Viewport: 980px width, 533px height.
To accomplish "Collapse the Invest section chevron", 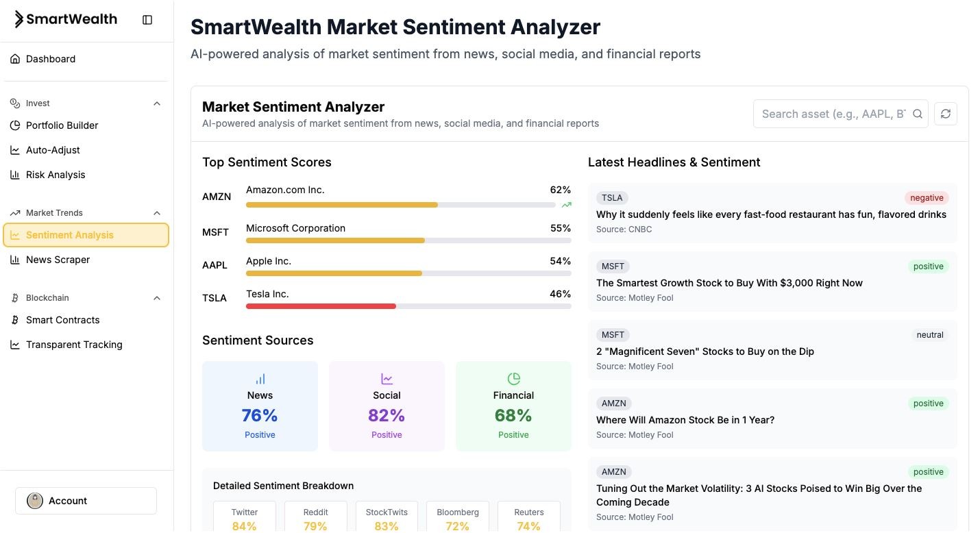I will coord(157,103).
